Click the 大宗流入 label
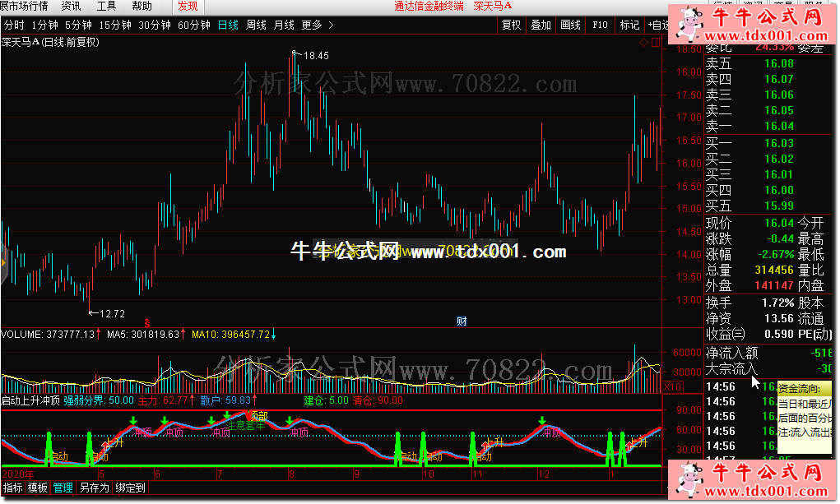This screenshot has width=840, height=504. click(x=731, y=369)
